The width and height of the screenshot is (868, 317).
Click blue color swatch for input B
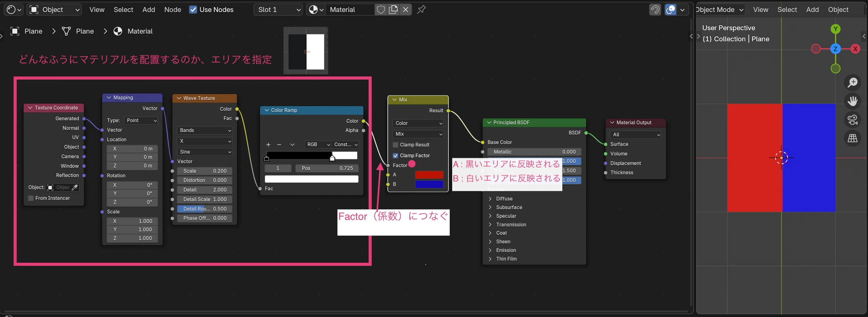[429, 184]
